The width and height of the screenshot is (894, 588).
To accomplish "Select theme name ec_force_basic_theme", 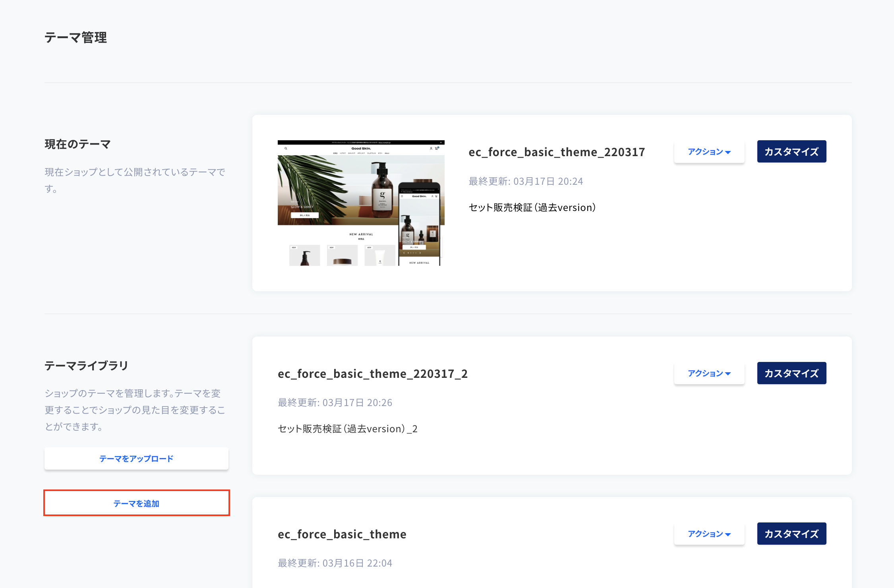I will pos(342,534).
